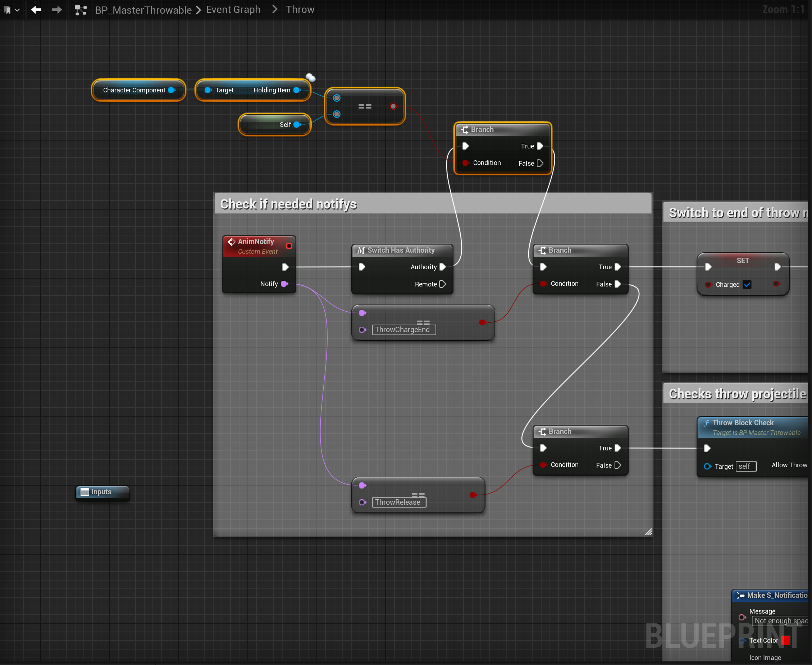Click the AnimNotify custom event delegate pin
Viewport: 812px width, 665px height.
289,246
